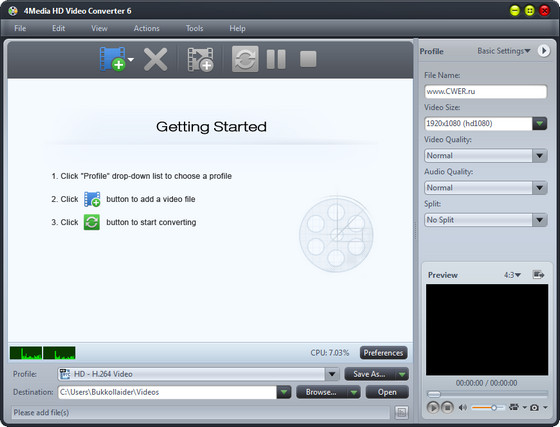Screen dimensions: 560x427
Task: Click the preview volume slider
Action: pos(488,407)
